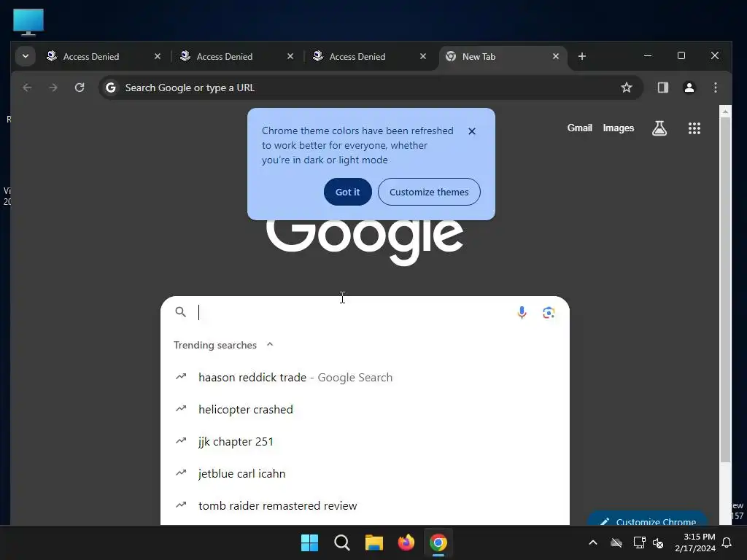Open the Chrome side panel
Image resolution: width=747 pixels, height=560 pixels.
662,87
